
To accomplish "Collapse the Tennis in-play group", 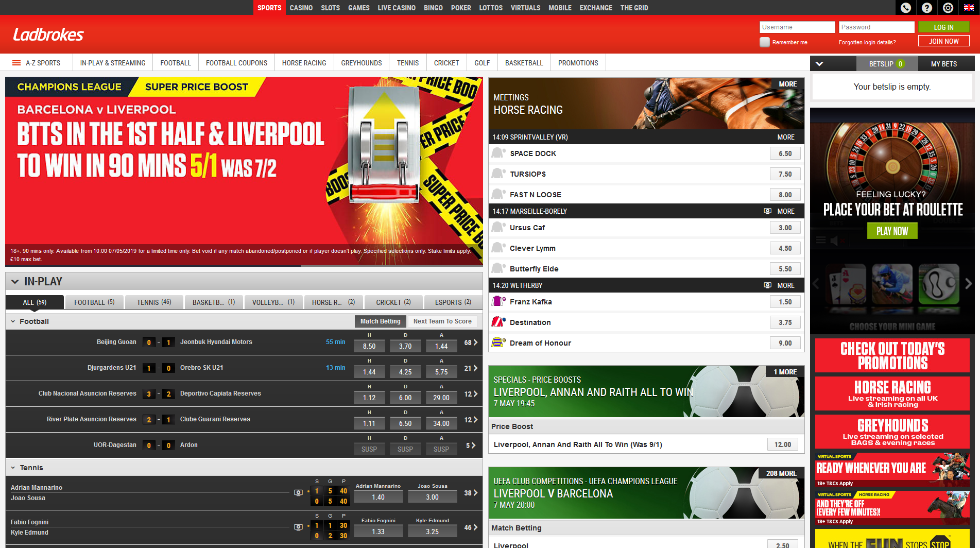I will [x=13, y=468].
